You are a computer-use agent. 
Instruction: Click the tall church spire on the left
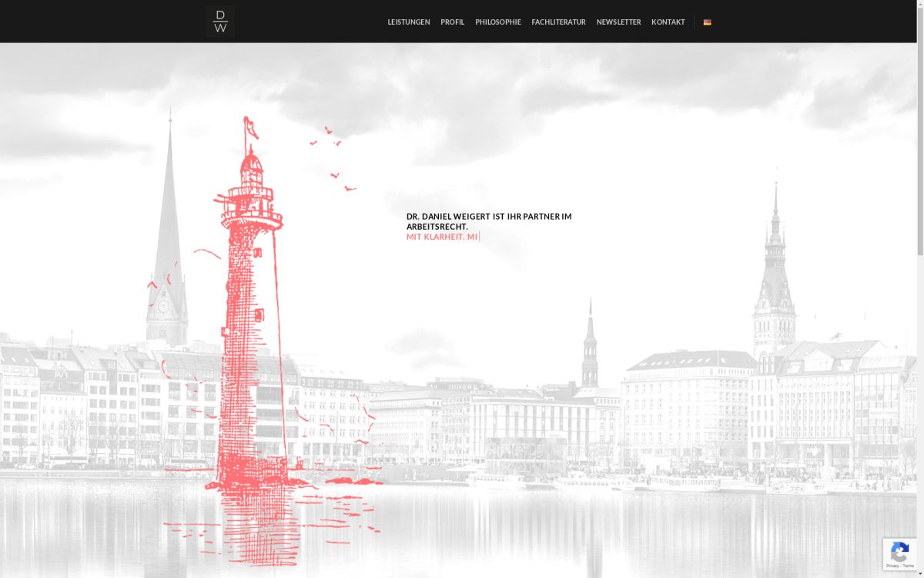[x=168, y=247]
